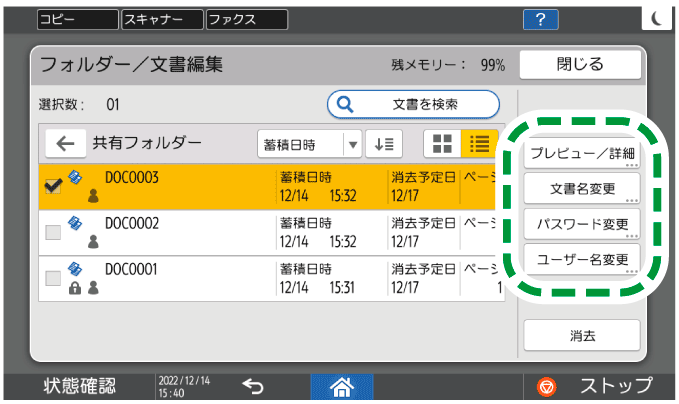Switch to list view
The width and height of the screenshot is (679, 404).
pyautogui.click(x=479, y=144)
